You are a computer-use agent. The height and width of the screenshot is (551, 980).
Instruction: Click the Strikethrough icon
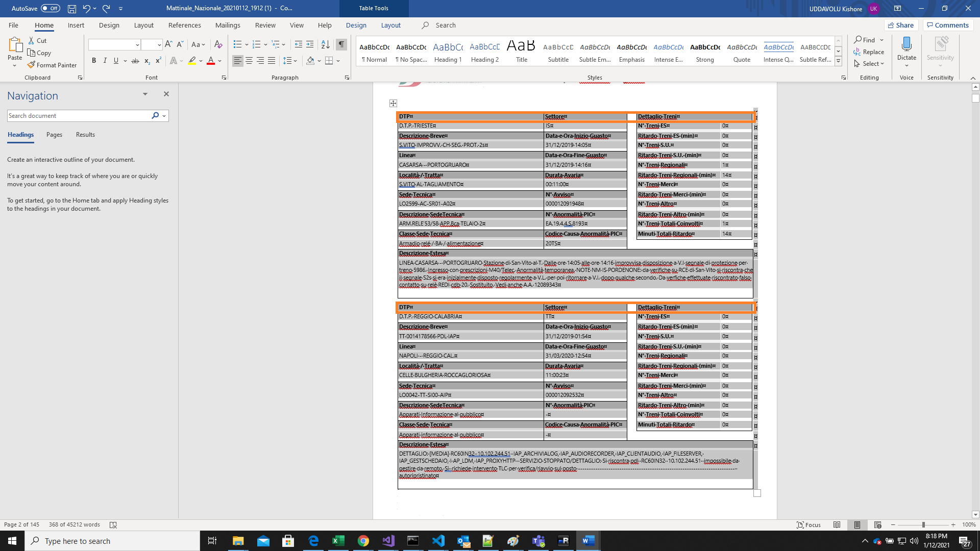135,61
